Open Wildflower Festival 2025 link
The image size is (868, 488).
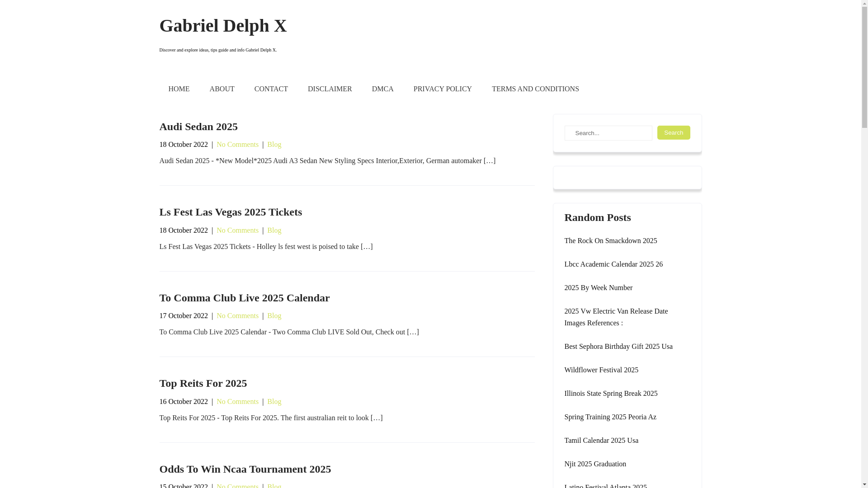tap(601, 370)
